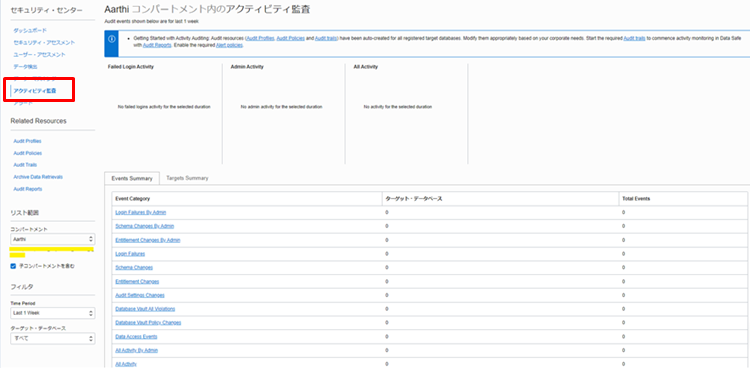Click the Audit Reports link in the info banner
This screenshot has width=750, height=368.
[156, 45]
